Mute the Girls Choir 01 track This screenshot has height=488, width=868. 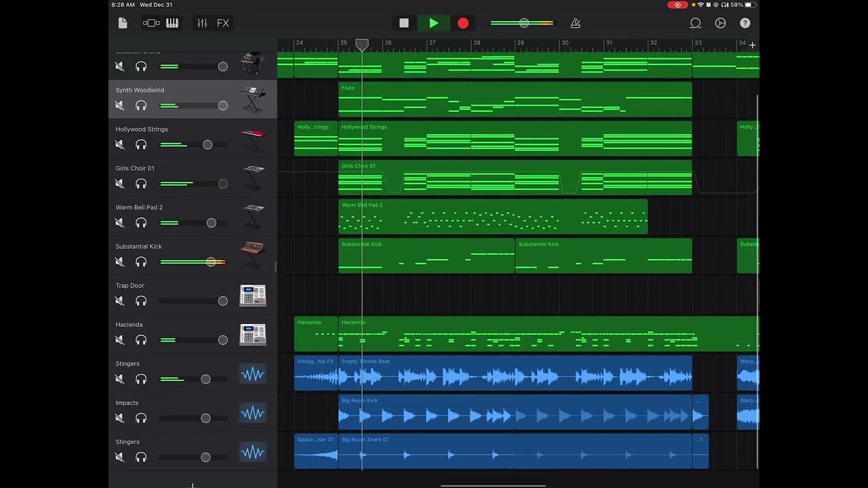[x=119, y=184]
